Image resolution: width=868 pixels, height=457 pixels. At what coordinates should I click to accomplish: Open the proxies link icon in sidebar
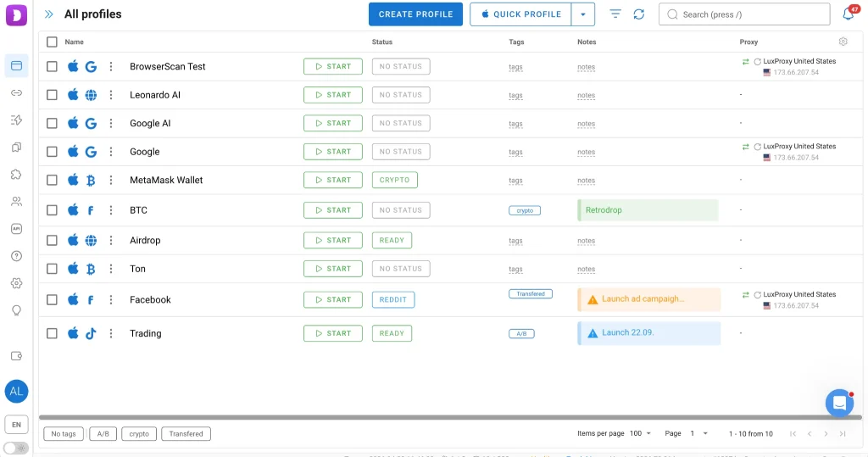pyautogui.click(x=16, y=93)
